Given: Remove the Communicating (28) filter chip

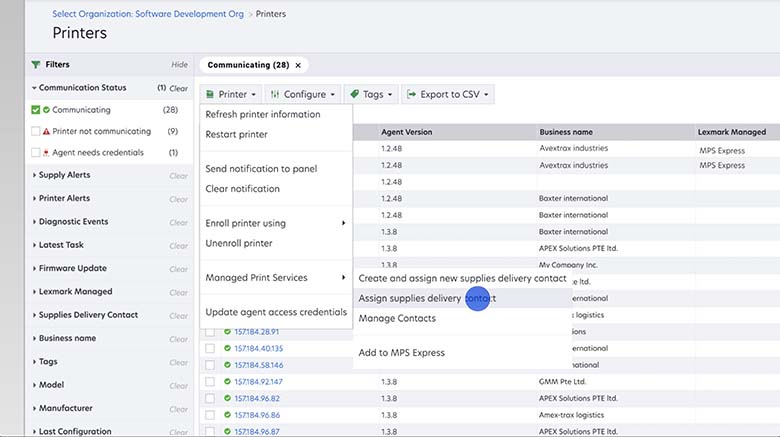Looking at the screenshot, I should coord(297,65).
